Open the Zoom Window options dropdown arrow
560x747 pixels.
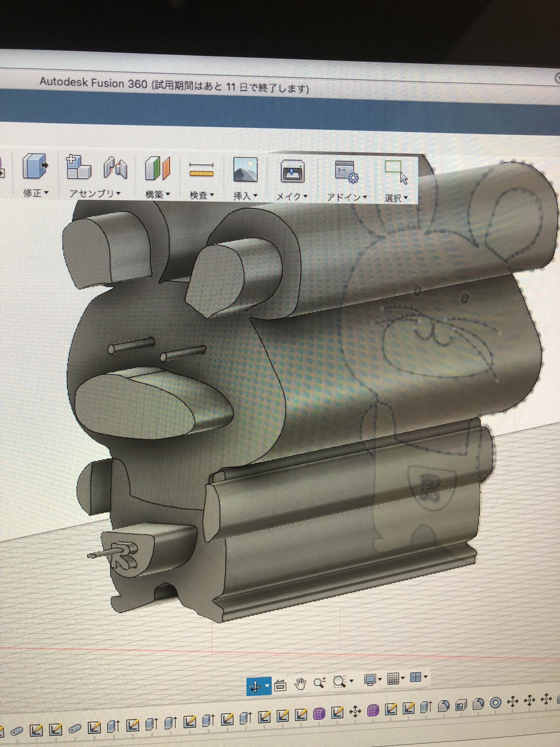(351, 681)
